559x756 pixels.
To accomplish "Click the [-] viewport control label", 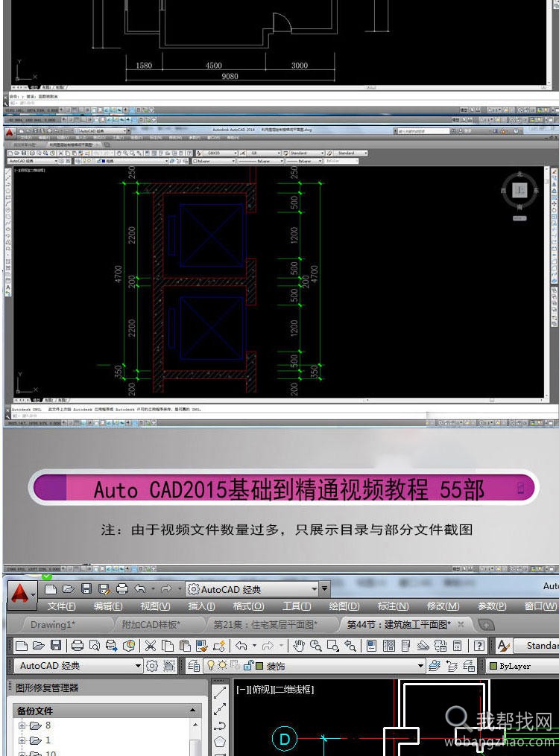I will (x=241, y=690).
